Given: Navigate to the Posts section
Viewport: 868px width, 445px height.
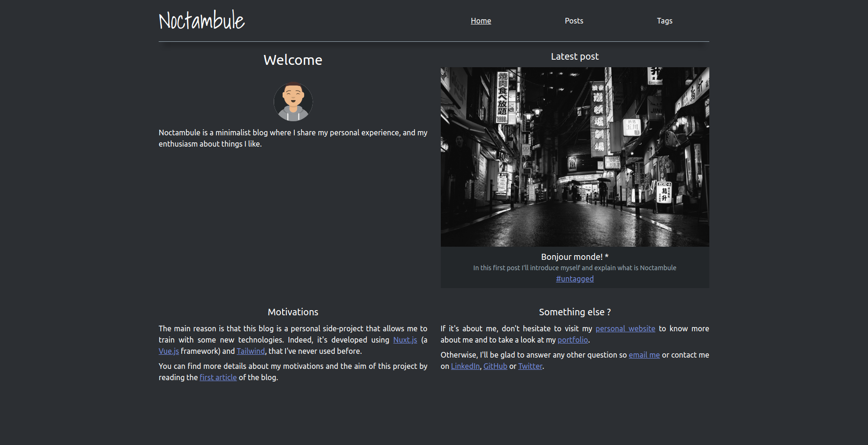Looking at the screenshot, I should [574, 21].
